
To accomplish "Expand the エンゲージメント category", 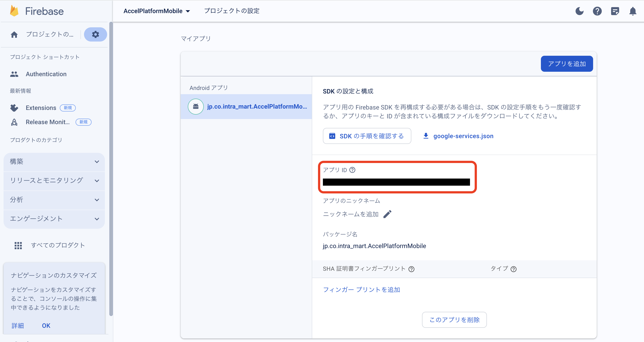I will pyautogui.click(x=54, y=219).
